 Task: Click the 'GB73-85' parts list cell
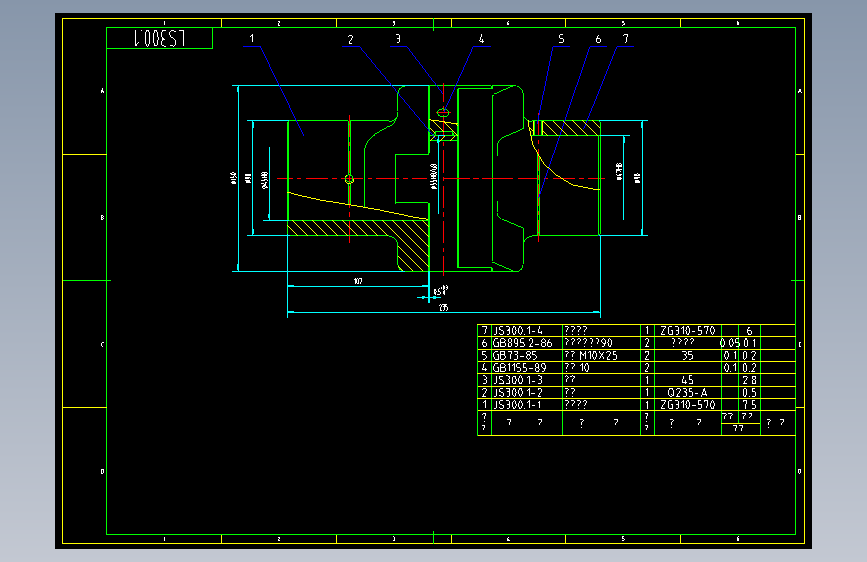point(526,355)
